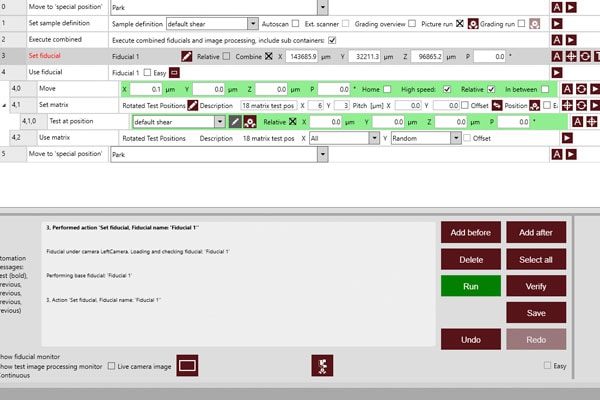Click the refresh icon in the Move row

tap(582, 89)
